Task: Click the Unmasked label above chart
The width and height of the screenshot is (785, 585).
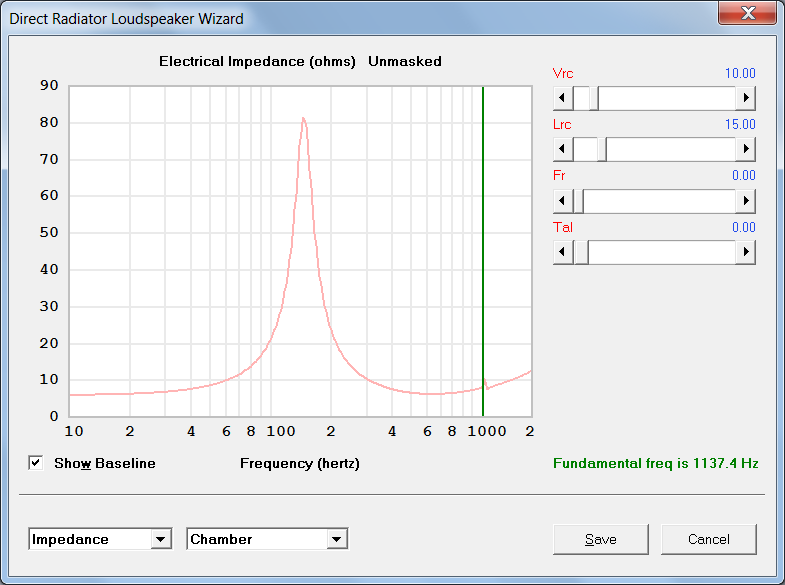Action: [405, 62]
